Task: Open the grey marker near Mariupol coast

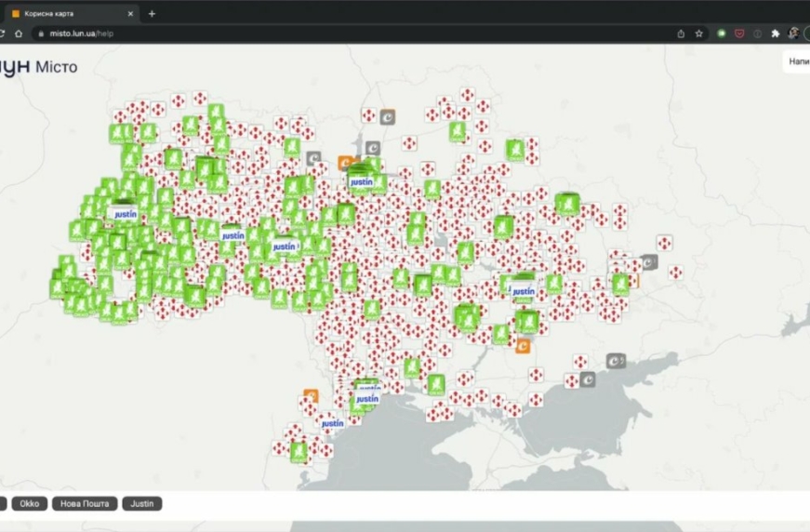Action: pyautogui.click(x=588, y=379)
